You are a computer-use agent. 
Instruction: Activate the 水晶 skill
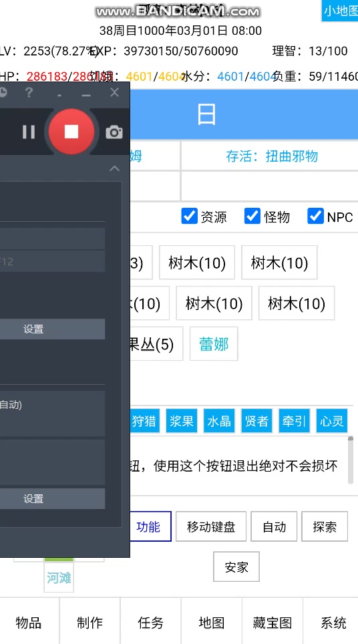tap(219, 421)
